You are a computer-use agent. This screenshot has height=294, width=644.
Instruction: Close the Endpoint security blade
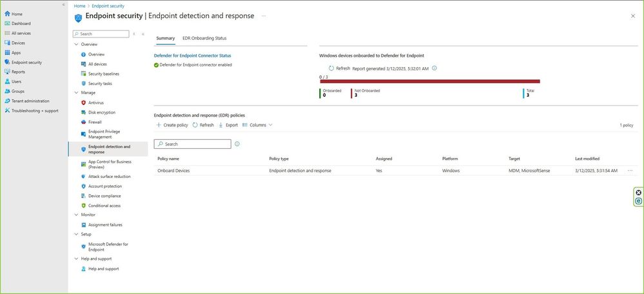click(633, 16)
